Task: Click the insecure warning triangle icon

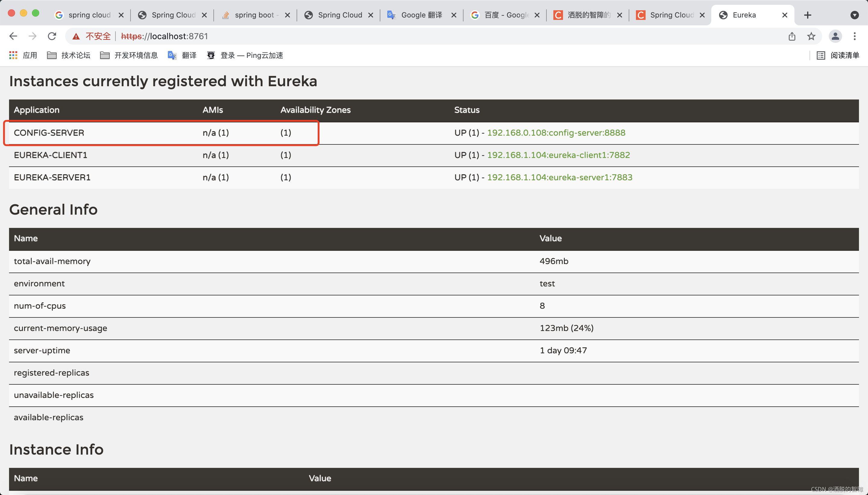Action: pyautogui.click(x=76, y=36)
